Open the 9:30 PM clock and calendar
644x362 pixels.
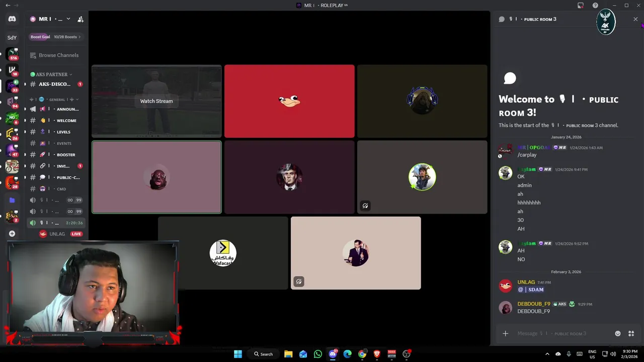[x=630, y=354]
